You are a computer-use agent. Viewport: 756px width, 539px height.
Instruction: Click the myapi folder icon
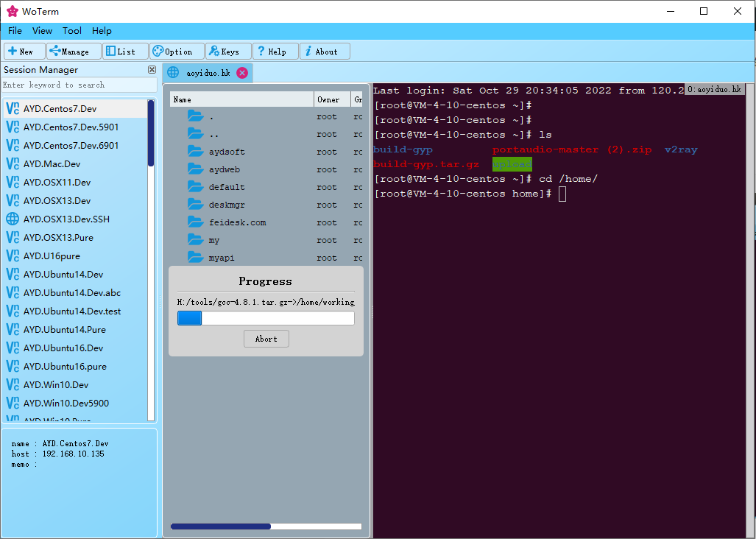click(x=195, y=257)
